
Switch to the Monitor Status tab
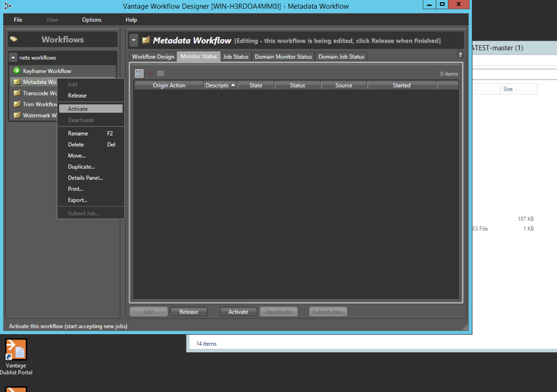[x=199, y=56]
